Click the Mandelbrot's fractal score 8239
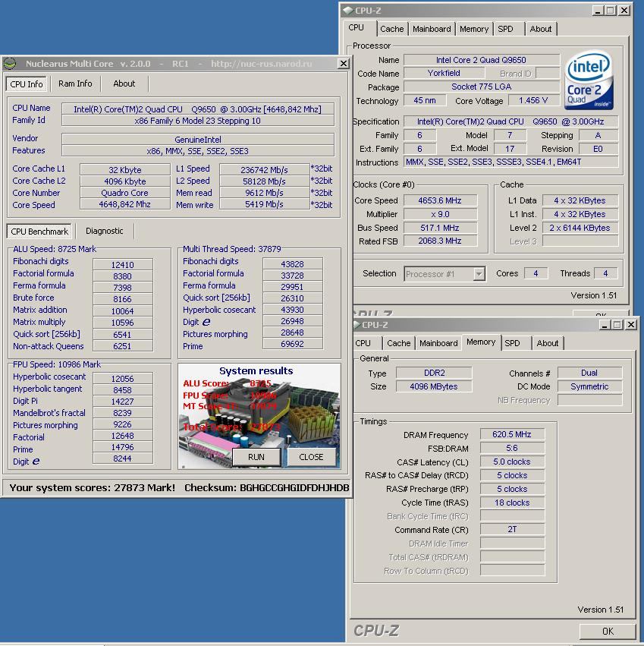 pos(123,413)
